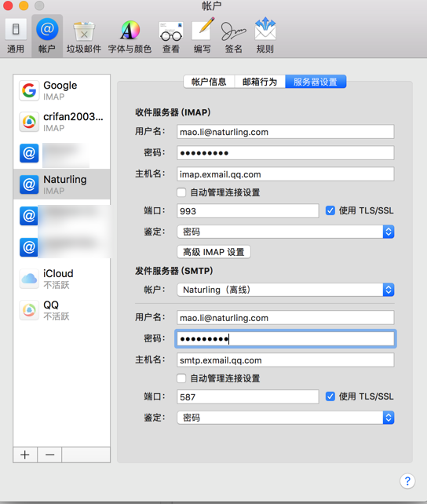The width and height of the screenshot is (427, 504).
Task: Select the inactive iCloud account
Action: (x=62, y=279)
